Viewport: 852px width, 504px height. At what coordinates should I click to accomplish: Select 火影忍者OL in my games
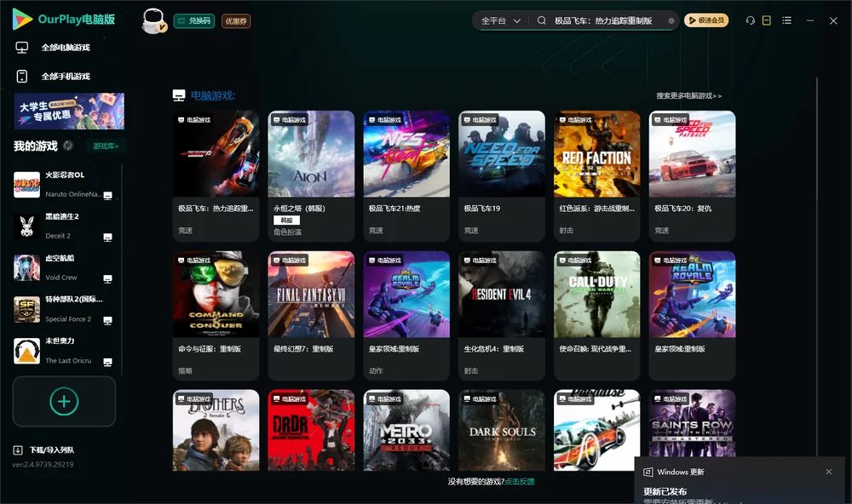[64, 185]
